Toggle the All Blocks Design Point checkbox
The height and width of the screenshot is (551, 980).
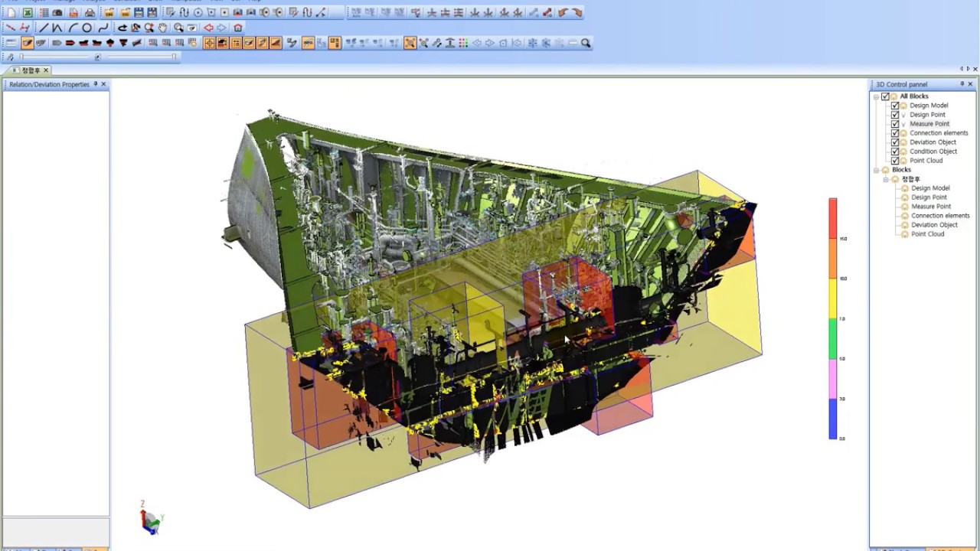pyautogui.click(x=894, y=115)
